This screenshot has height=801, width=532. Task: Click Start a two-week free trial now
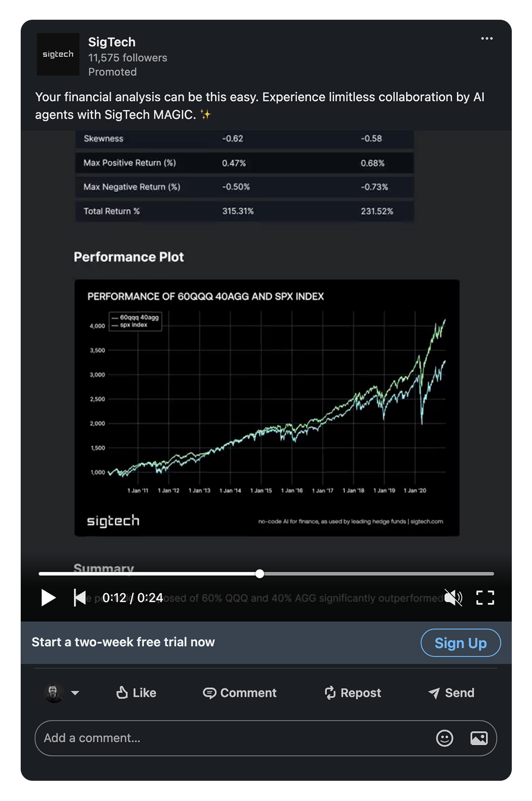123,642
